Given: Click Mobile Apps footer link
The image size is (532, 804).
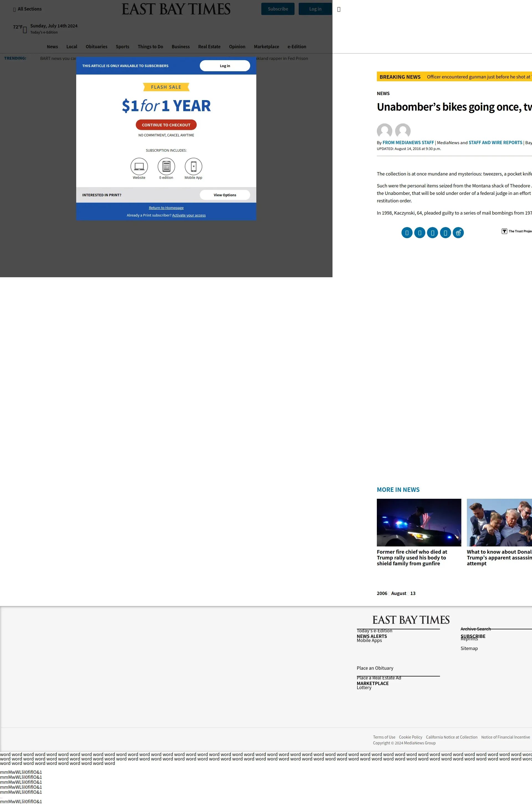Looking at the screenshot, I should pos(369,640).
